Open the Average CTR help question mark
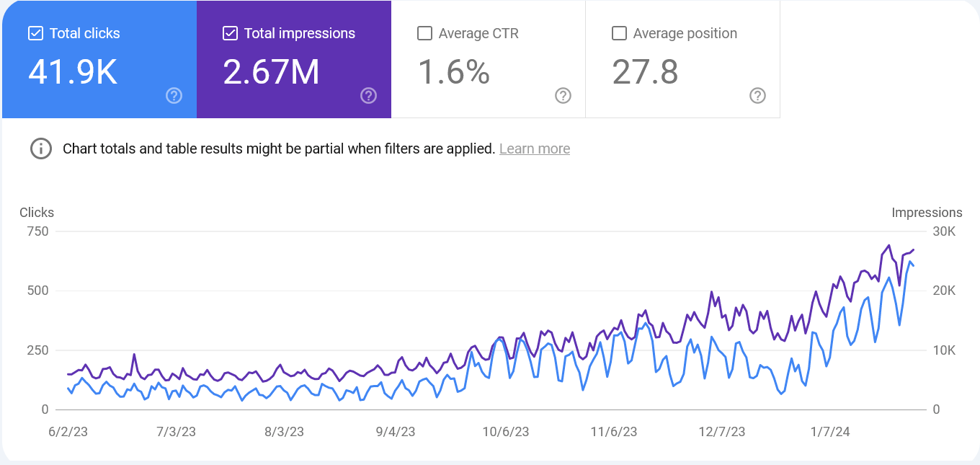This screenshot has height=465, width=980. (x=563, y=95)
